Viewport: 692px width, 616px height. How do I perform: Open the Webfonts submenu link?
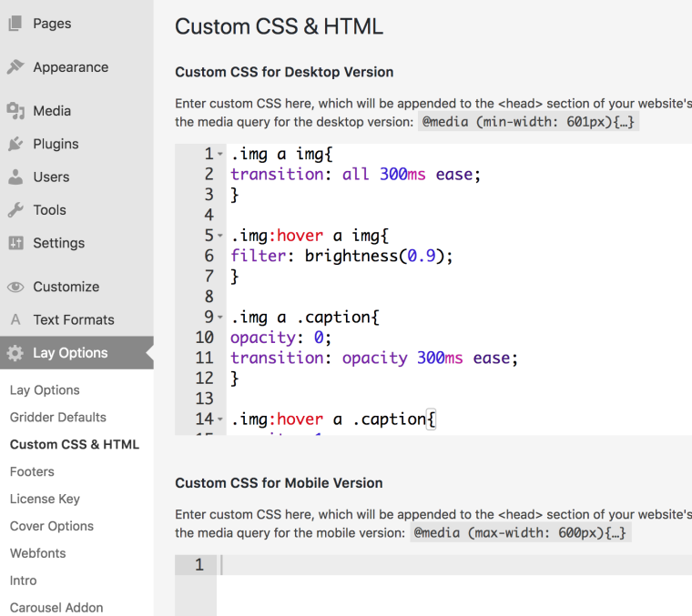(x=38, y=553)
